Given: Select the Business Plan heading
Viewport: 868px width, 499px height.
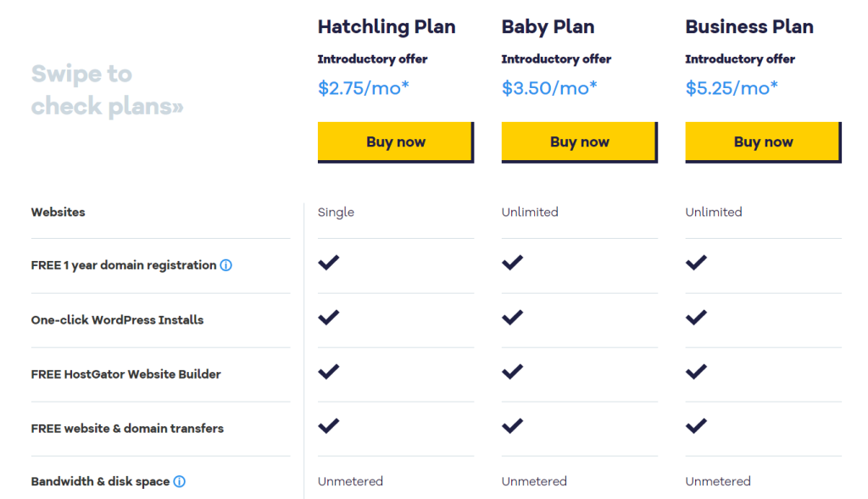Looking at the screenshot, I should click(x=749, y=26).
